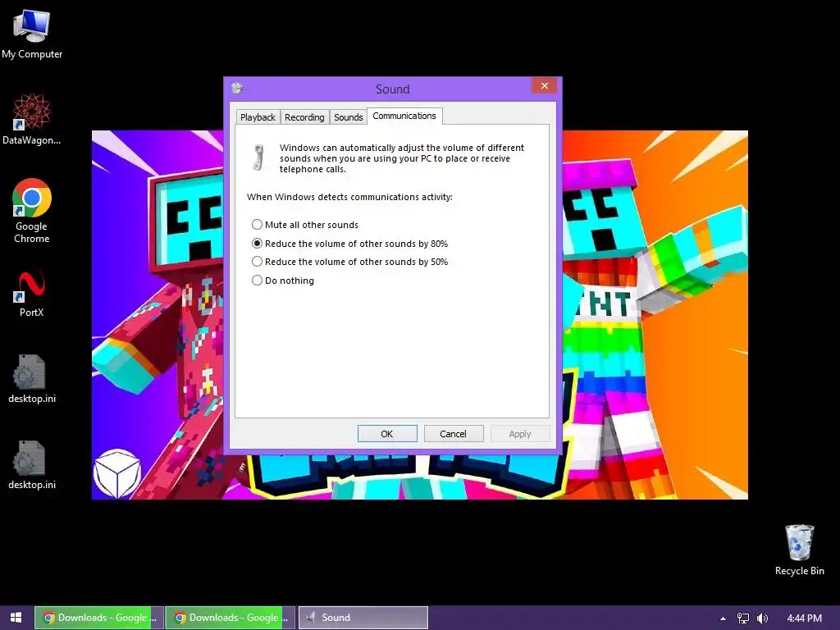Open the My Computer desktop icon
This screenshot has width=840, height=630.
(32, 34)
